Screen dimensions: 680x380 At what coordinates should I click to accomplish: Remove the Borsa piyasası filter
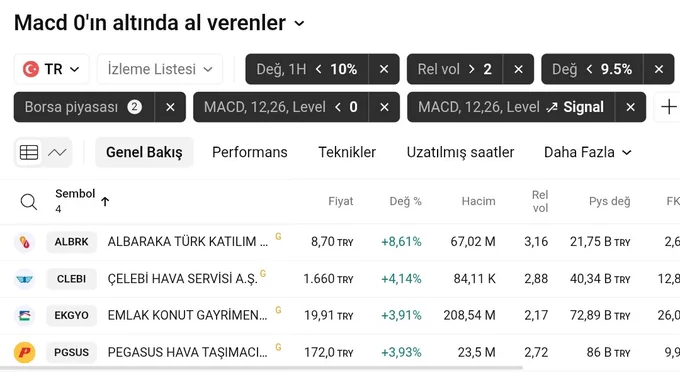(170, 107)
